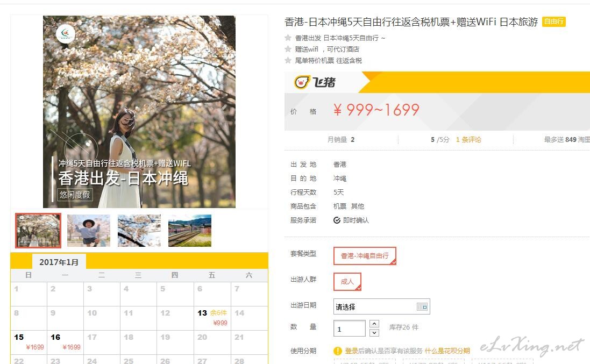Open 什么是花呗分期 help link
Image resolution: width=590 pixels, height=364 pixels.
point(447,351)
